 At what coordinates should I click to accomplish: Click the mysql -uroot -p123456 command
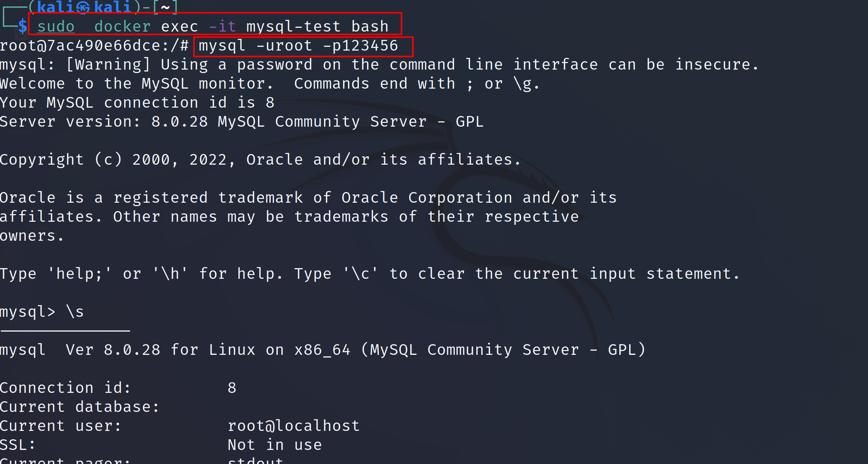pos(298,46)
